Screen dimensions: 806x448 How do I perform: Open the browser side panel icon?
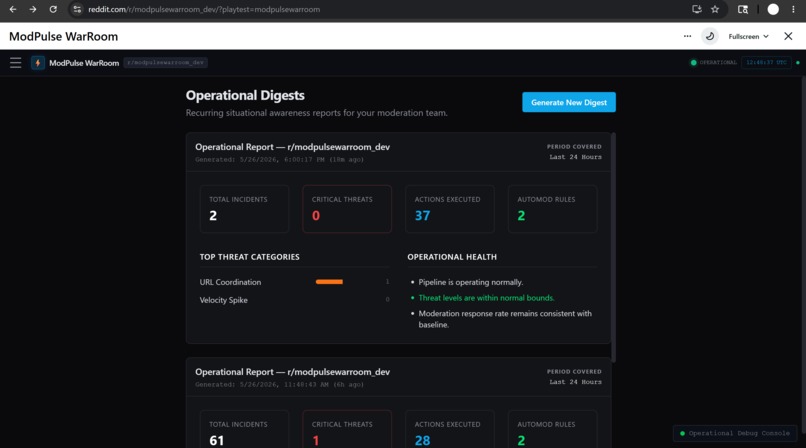coord(743,9)
